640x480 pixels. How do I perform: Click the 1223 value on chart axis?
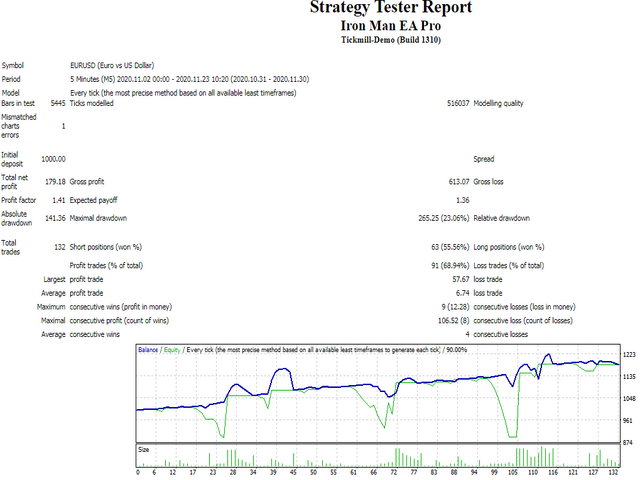(630, 355)
